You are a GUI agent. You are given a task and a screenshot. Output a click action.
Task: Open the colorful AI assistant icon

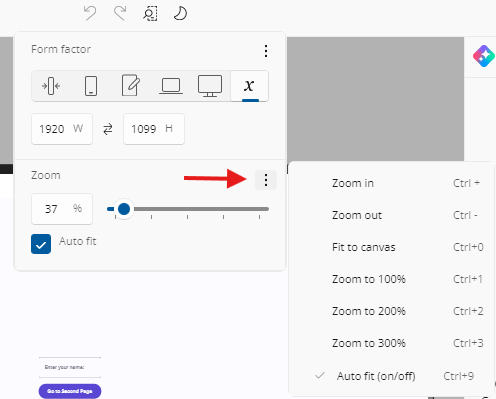[x=484, y=56]
